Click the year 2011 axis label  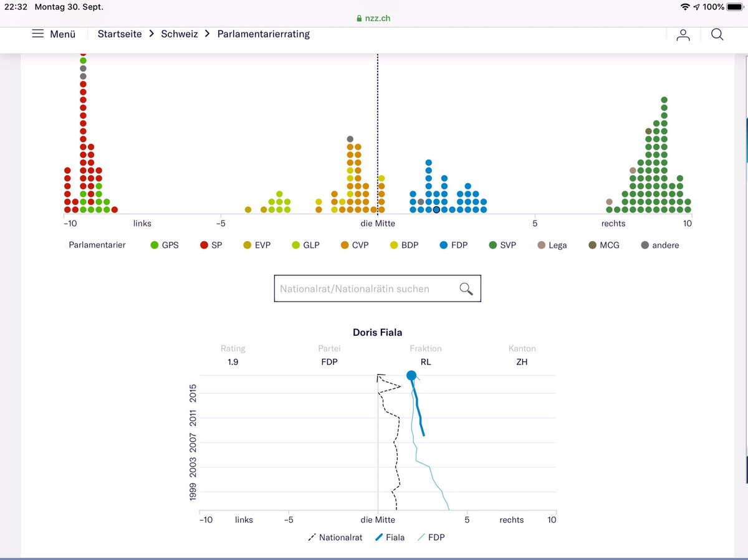coord(193,418)
